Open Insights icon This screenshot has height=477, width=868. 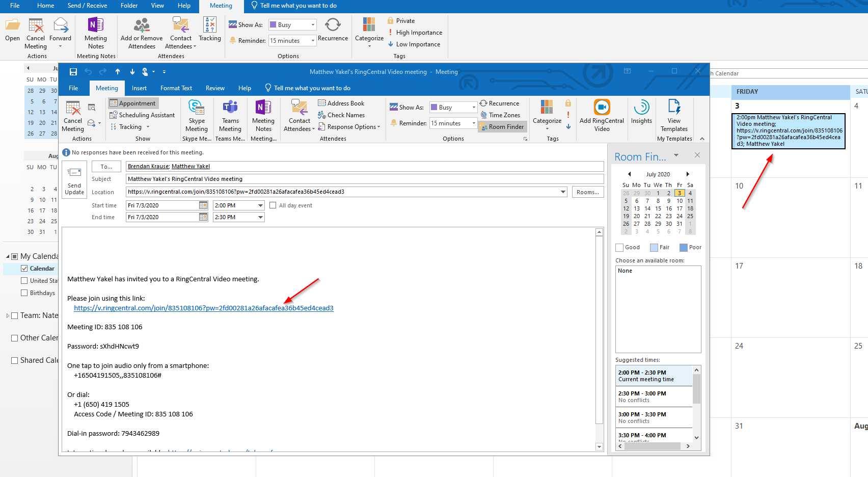(641, 112)
